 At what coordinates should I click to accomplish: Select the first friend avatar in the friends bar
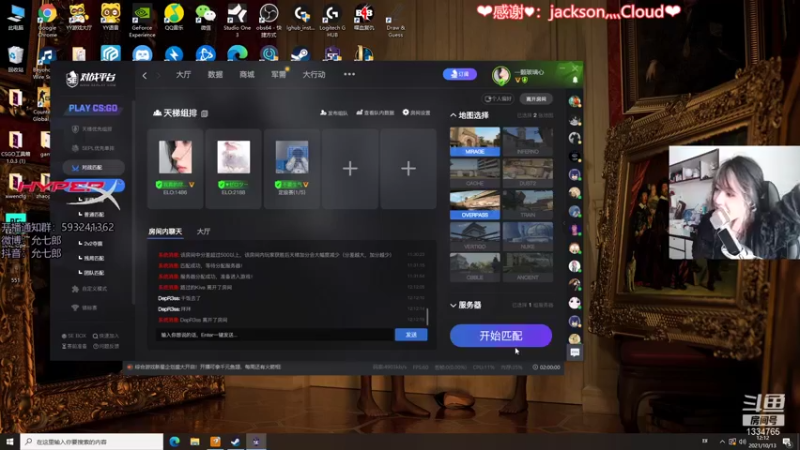575,102
